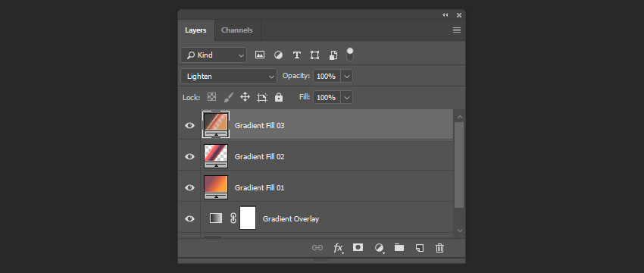
Task: Hide the Gradient Fill 01 layer
Action: point(189,187)
